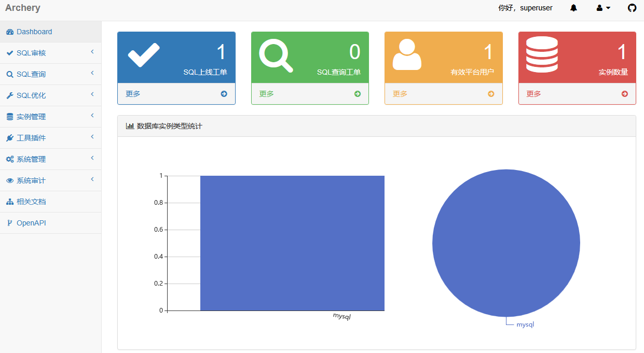Click the sitemap icon beside 相关文档
Image resolution: width=644 pixels, height=353 pixels.
10,202
